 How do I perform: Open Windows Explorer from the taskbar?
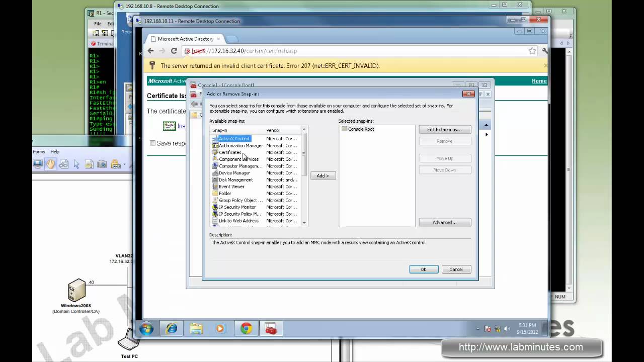[196, 329]
